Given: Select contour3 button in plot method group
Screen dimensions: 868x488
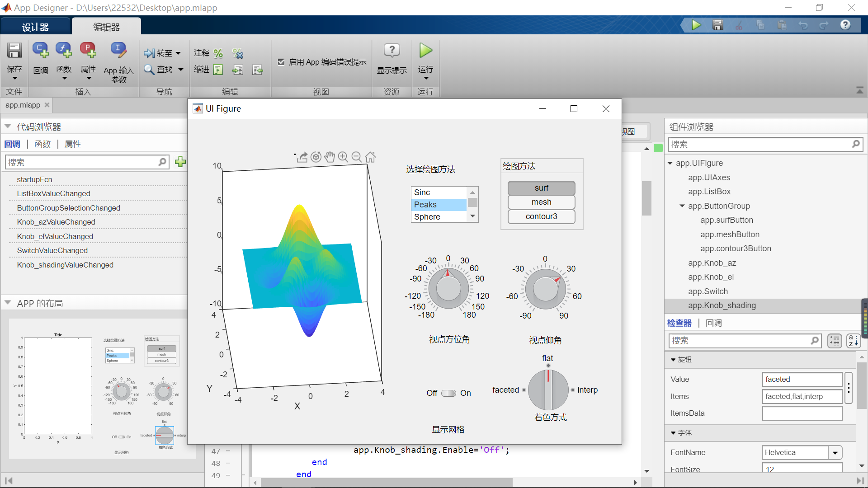Looking at the screenshot, I should coord(541,216).
